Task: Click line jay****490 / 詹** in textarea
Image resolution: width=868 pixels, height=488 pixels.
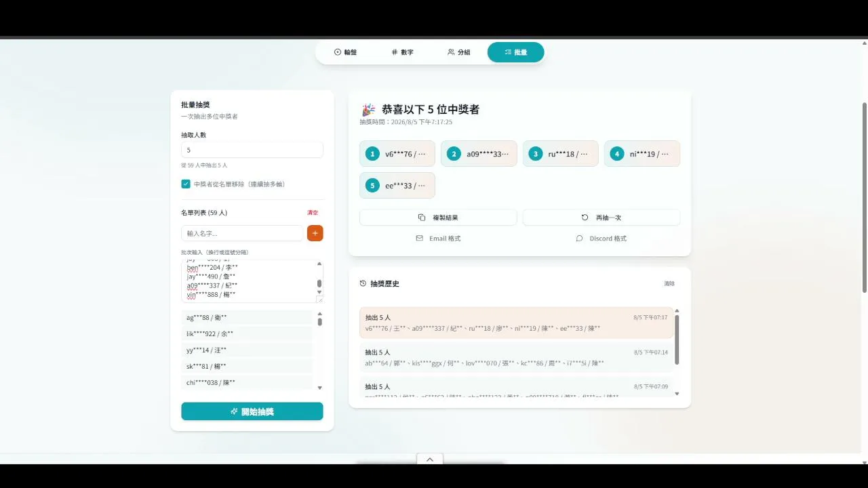Action: click(x=211, y=277)
